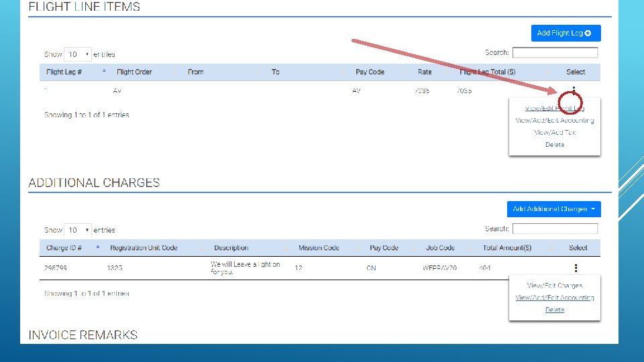Image resolution: width=644 pixels, height=362 pixels.
Task: Choose View/Edit Flight Leg menu option
Action: 555,109
